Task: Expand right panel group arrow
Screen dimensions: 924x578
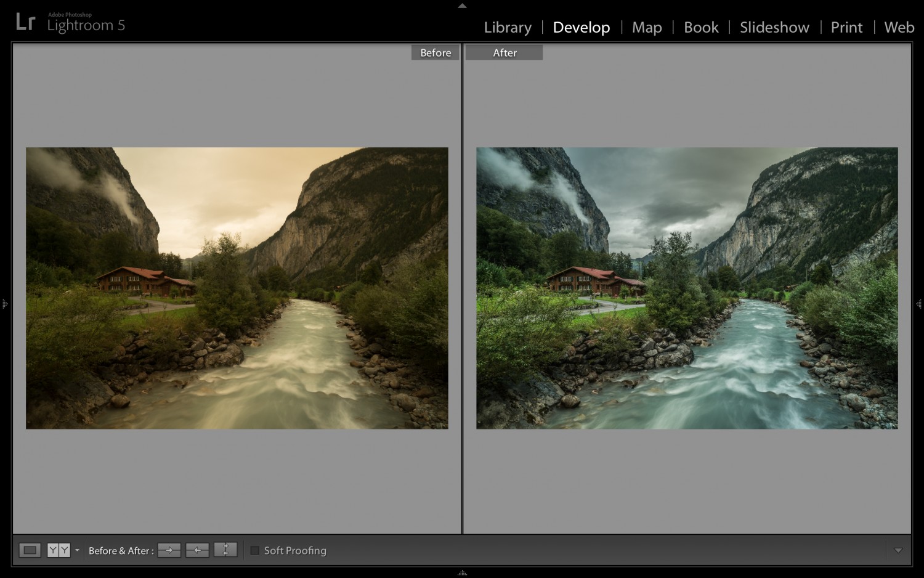Action: click(919, 304)
